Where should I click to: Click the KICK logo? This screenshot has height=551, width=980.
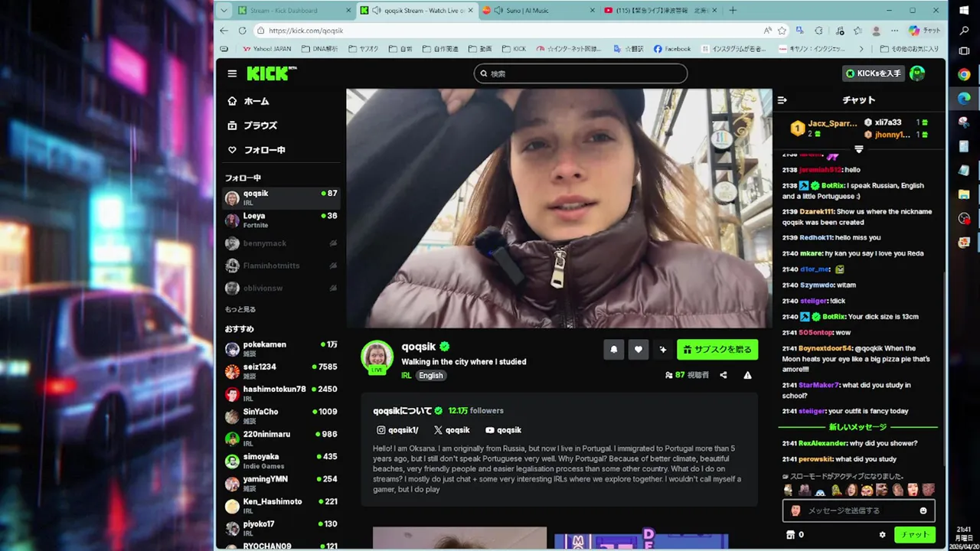[x=272, y=73]
